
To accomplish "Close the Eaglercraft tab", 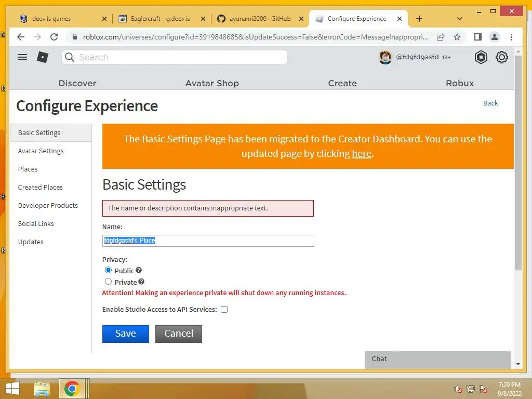I will pos(203,19).
